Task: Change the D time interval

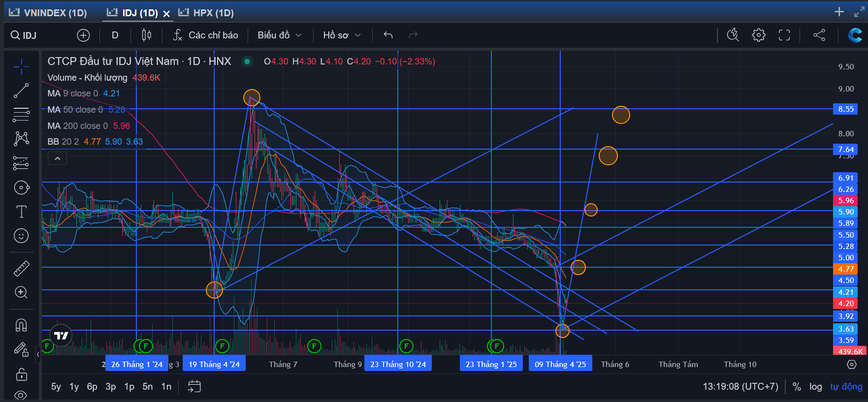Action: point(115,35)
